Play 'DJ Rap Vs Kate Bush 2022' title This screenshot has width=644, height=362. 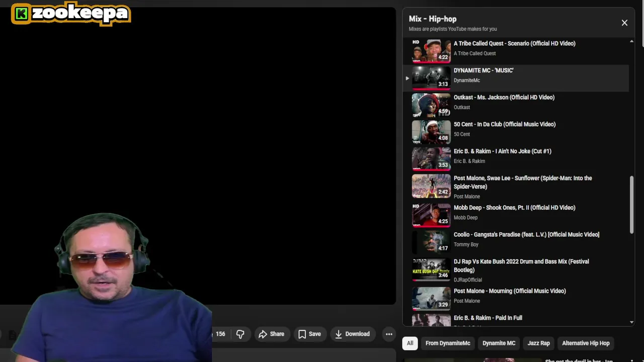click(521, 265)
